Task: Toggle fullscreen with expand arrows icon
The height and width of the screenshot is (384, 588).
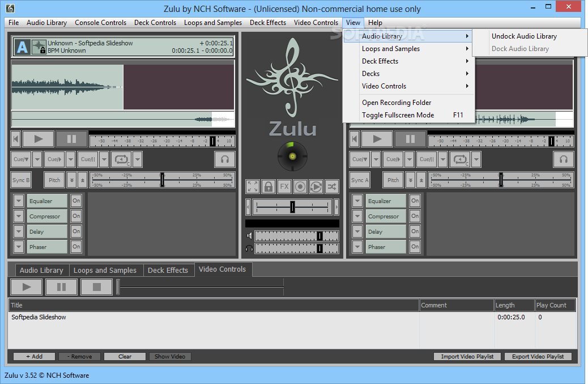Action: click(253, 187)
